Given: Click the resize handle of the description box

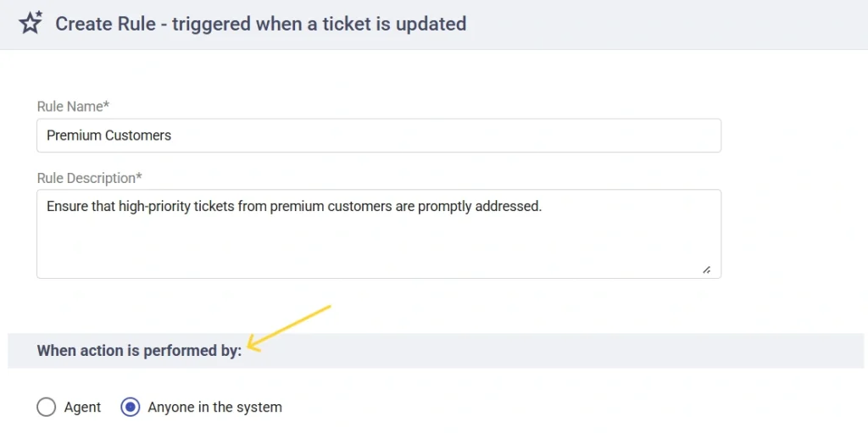Looking at the screenshot, I should (x=706, y=269).
